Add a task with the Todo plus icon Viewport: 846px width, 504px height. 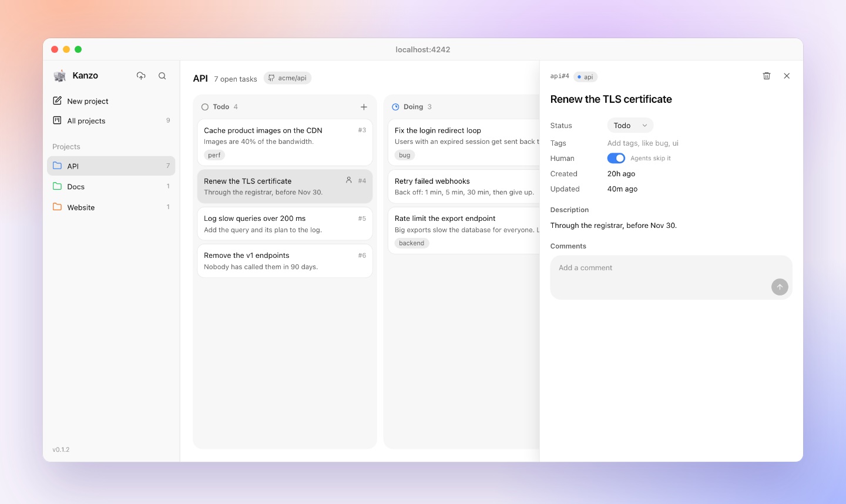pos(364,107)
